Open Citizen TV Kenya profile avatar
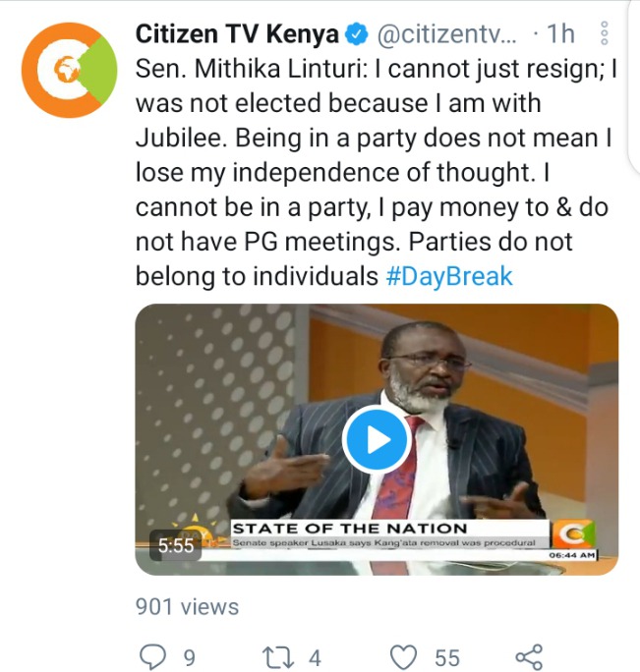 pyautogui.click(x=69, y=71)
